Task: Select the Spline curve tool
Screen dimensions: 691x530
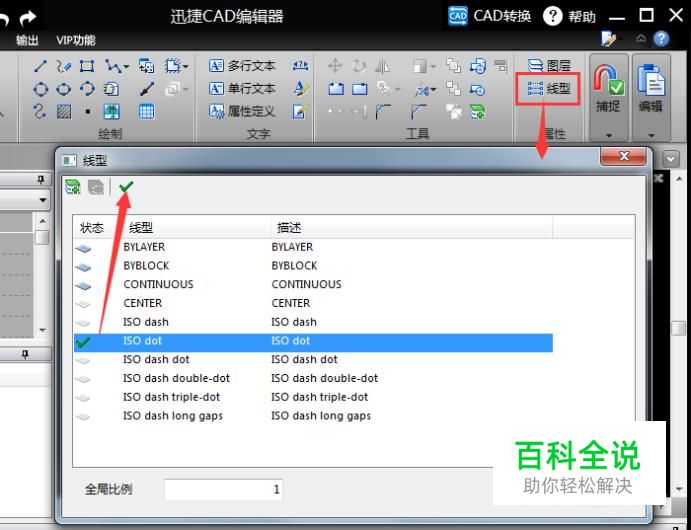Action: (x=39, y=111)
